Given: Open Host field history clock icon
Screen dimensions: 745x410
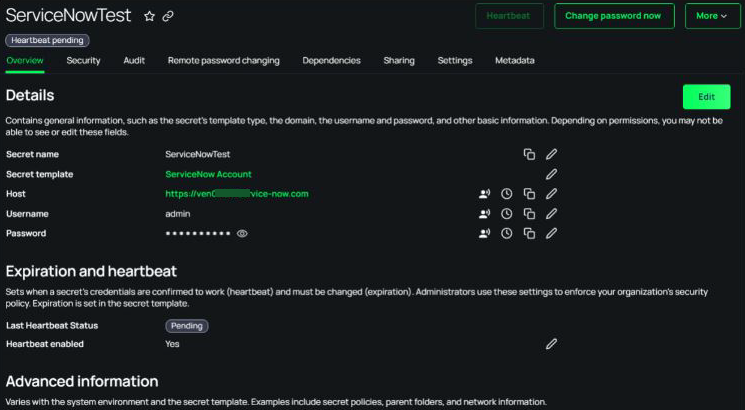Looking at the screenshot, I should pyautogui.click(x=507, y=194).
